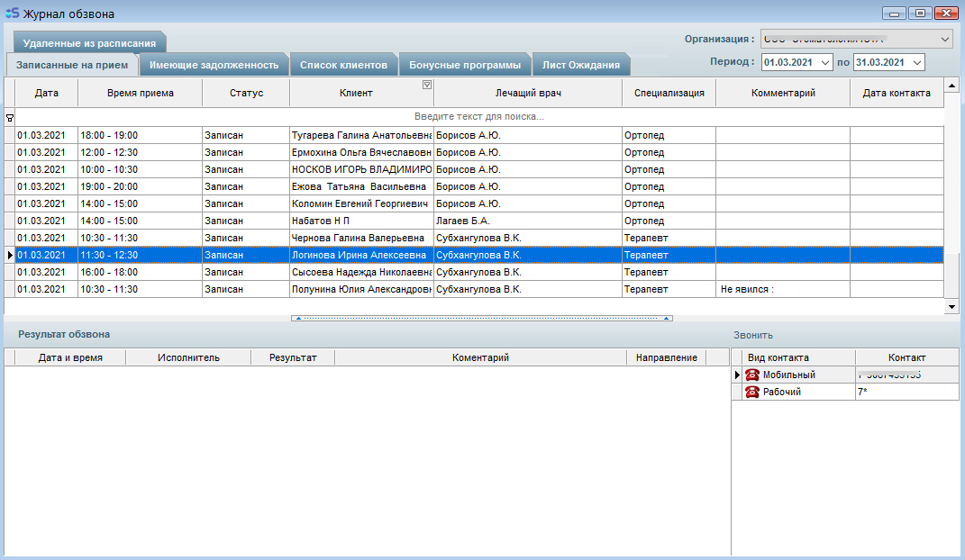Switch to Список клиентов tab

pos(343,65)
